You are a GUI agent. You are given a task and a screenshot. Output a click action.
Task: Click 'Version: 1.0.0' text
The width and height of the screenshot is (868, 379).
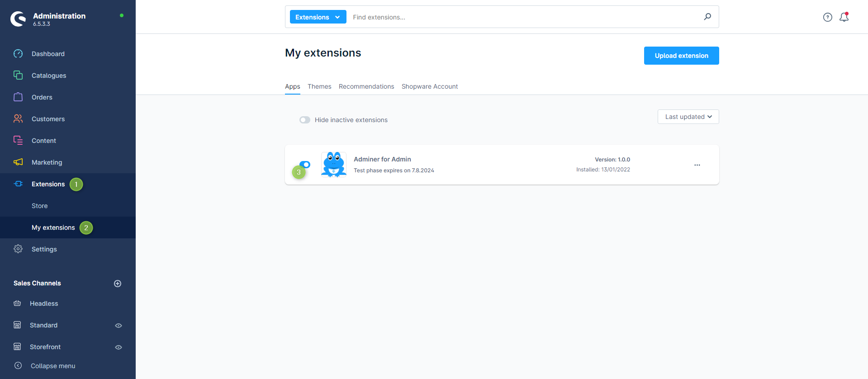point(612,160)
